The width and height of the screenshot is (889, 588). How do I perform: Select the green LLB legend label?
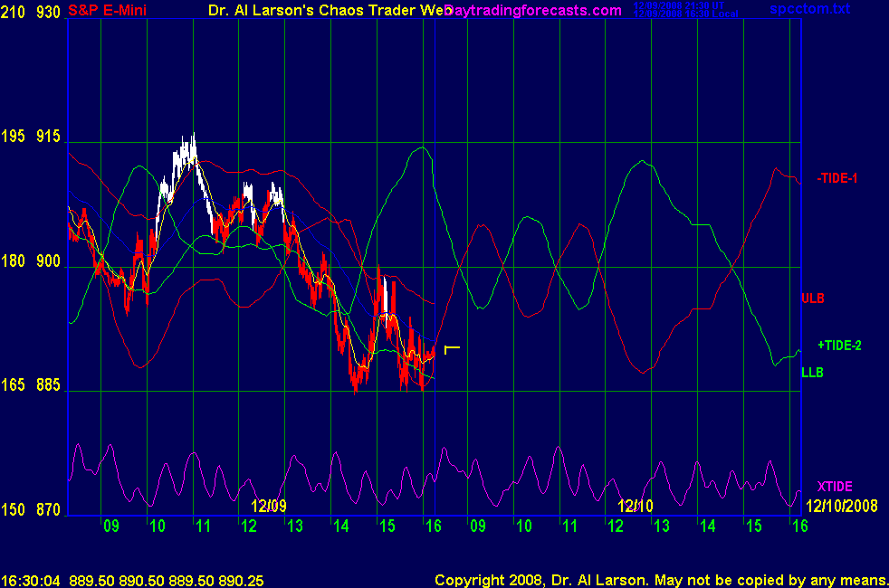pos(812,372)
